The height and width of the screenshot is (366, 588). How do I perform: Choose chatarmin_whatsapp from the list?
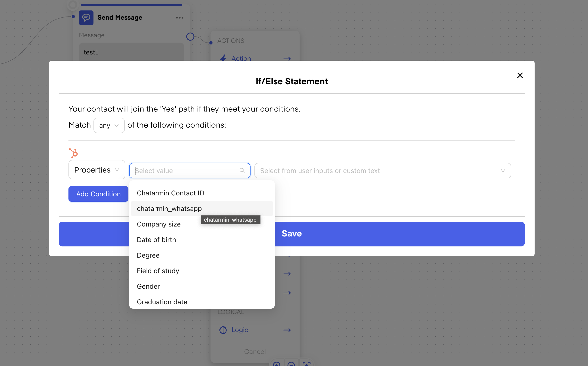169,209
